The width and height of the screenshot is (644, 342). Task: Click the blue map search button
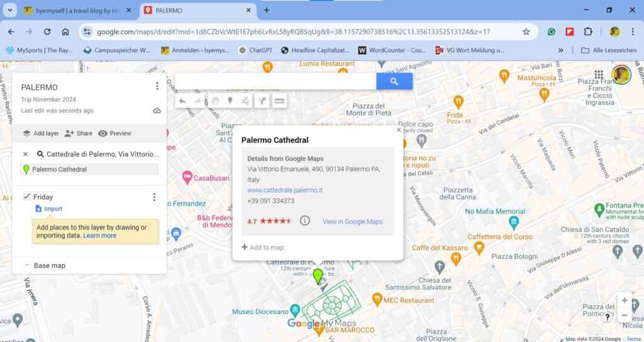(394, 81)
